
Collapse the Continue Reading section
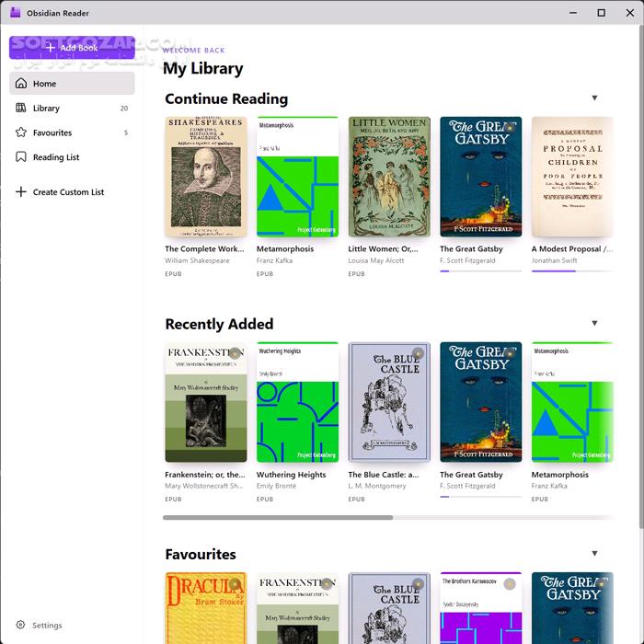(x=594, y=98)
